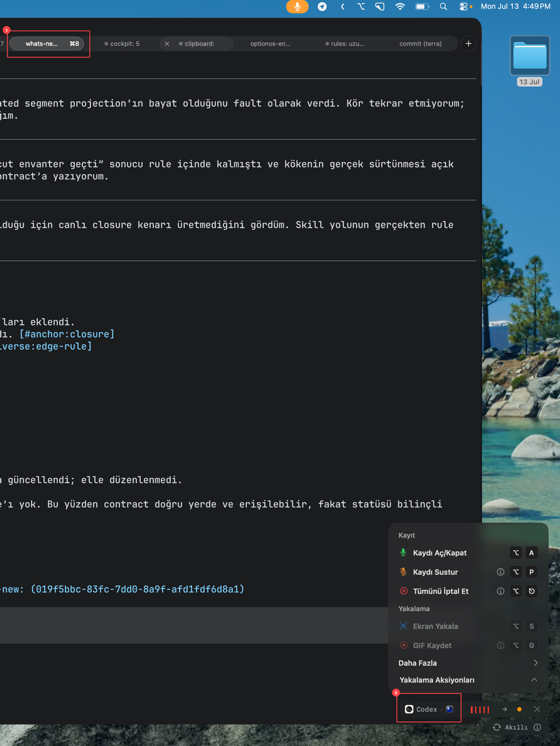Click the info icon next to Akıllı
This screenshot has width=560, height=746.
(538, 727)
